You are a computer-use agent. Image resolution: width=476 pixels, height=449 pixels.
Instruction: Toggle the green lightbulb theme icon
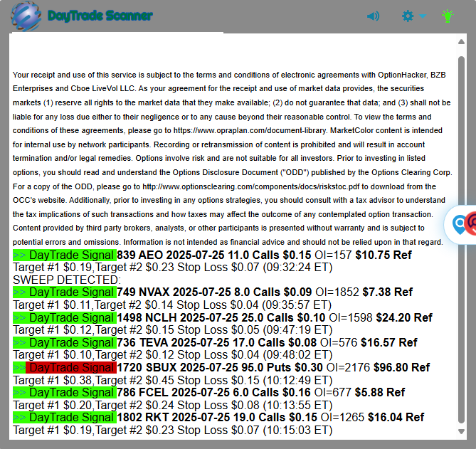448,16
